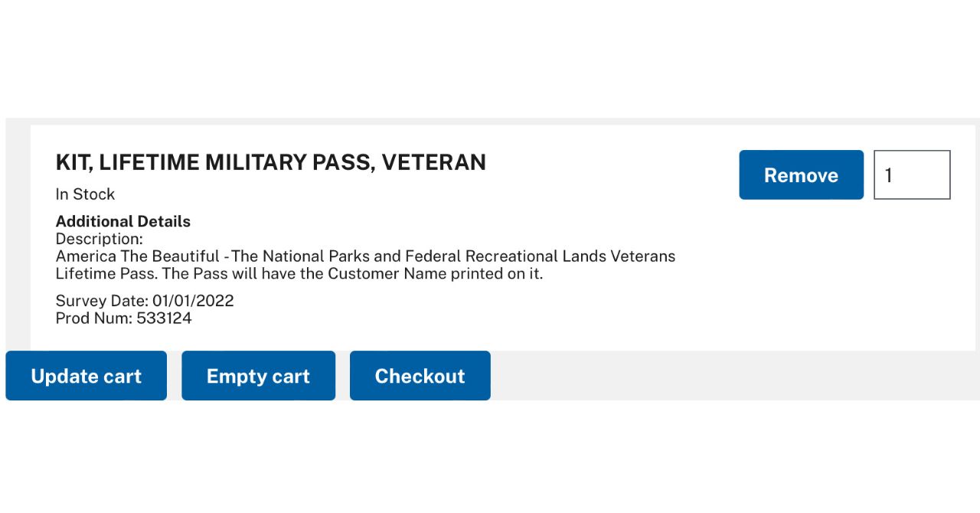Viewport: 980px width, 513px height.
Task: Click the product number 533124
Action: pyautogui.click(x=164, y=319)
